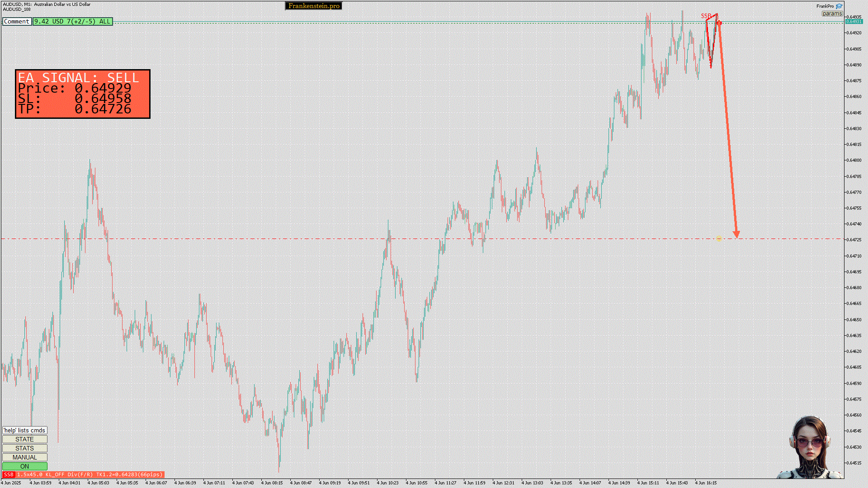
Task: Click the red sell arrow marker on chart
Action: 719,23
